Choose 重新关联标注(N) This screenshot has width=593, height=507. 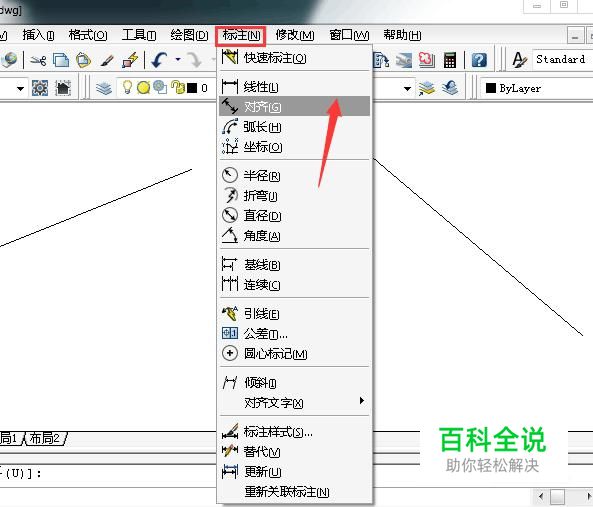tap(295, 491)
